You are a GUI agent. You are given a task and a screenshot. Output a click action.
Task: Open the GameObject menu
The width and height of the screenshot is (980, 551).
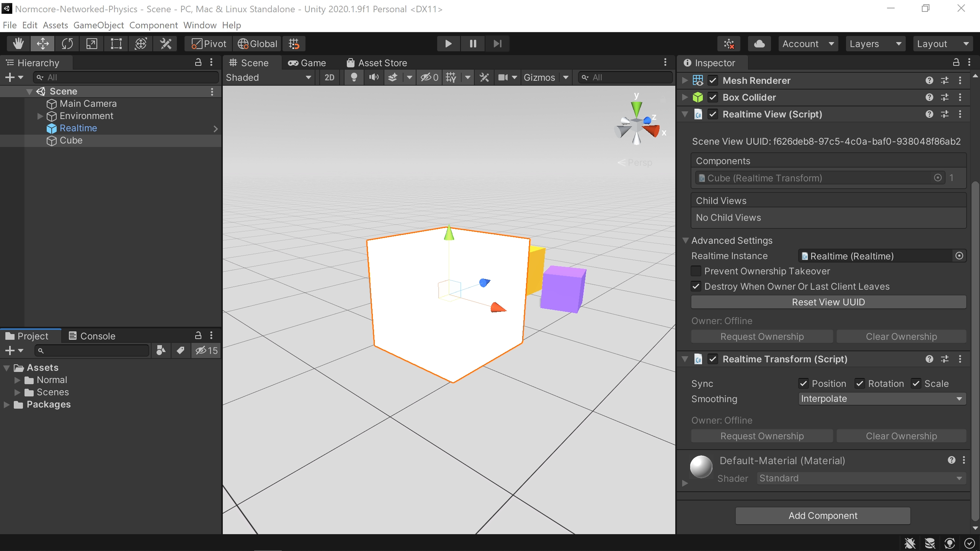tap(98, 25)
